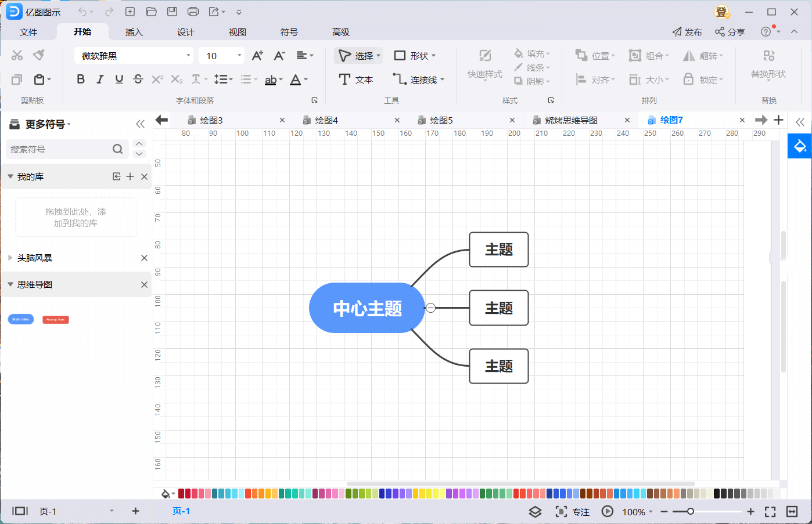Click the Bold formatting icon

[81, 79]
